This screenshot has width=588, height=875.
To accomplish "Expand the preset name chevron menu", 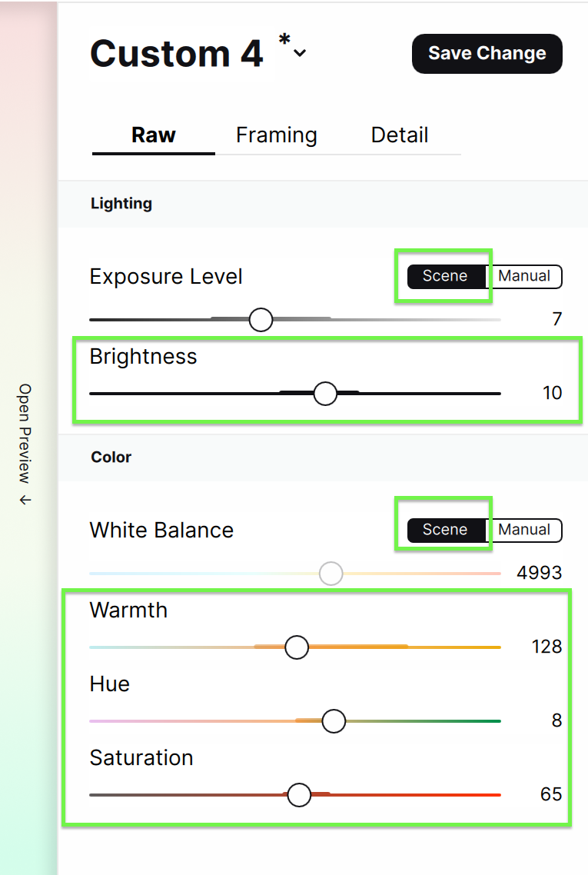I will click(x=298, y=52).
